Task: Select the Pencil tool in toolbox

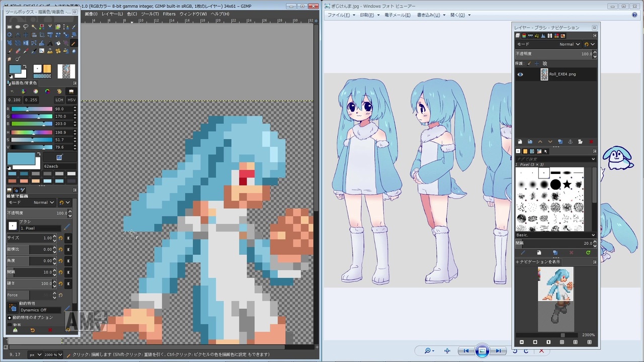Action: click(x=74, y=43)
